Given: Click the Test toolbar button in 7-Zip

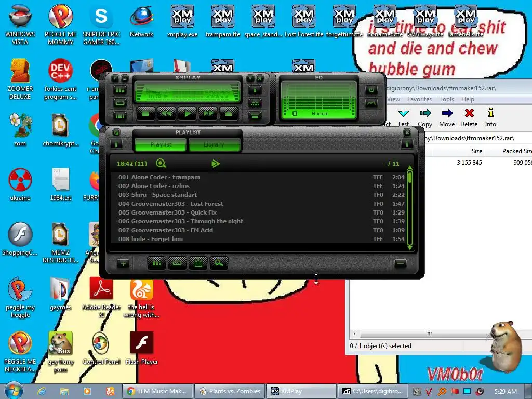Looking at the screenshot, I should point(403,117).
